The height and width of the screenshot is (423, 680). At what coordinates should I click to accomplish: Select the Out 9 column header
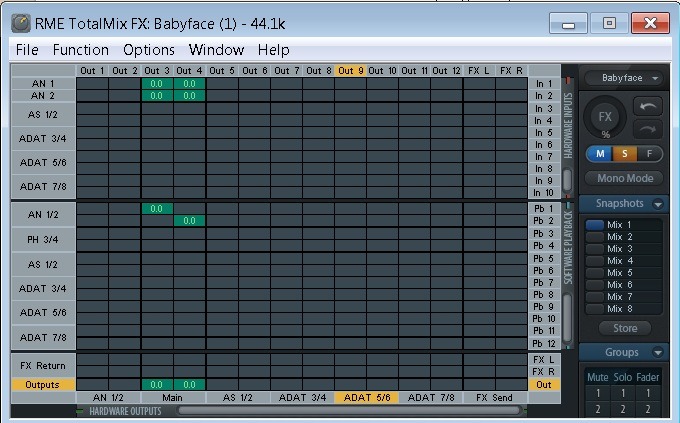coord(350,71)
